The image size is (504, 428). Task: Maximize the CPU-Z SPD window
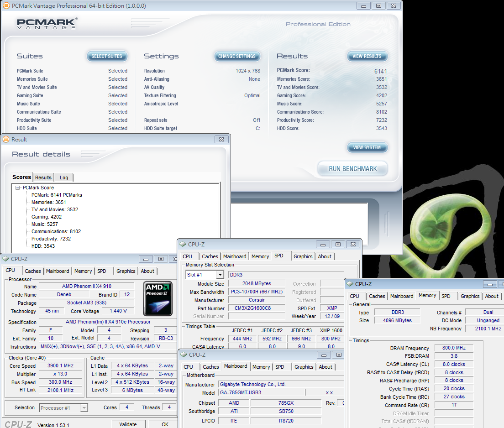[338, 245]
